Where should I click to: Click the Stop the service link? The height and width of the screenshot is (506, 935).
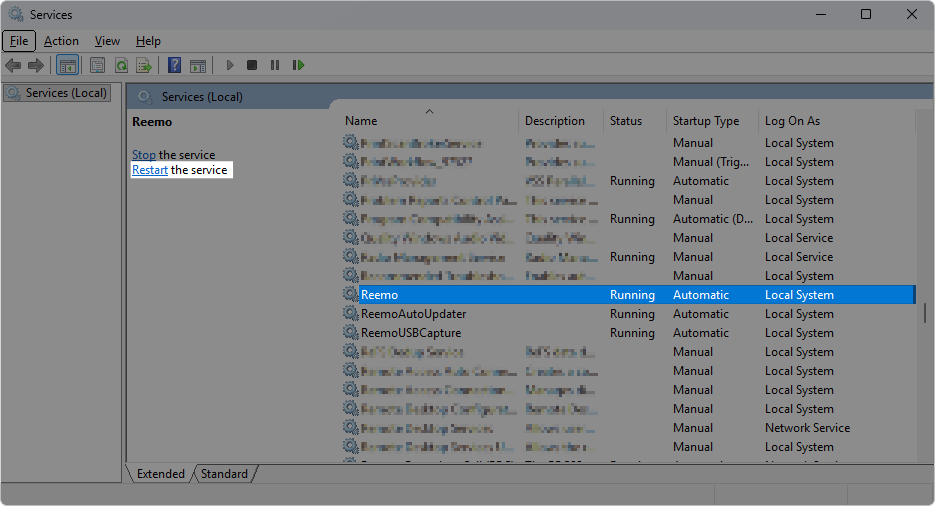[x=144, y=155]
